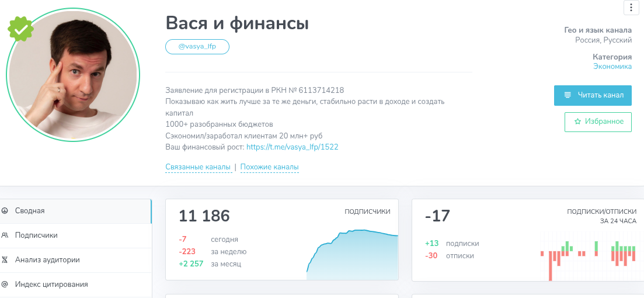This screenshot has height=298, width=644.
Task: Click the -17 daily change value
Action: coord(438,216)
